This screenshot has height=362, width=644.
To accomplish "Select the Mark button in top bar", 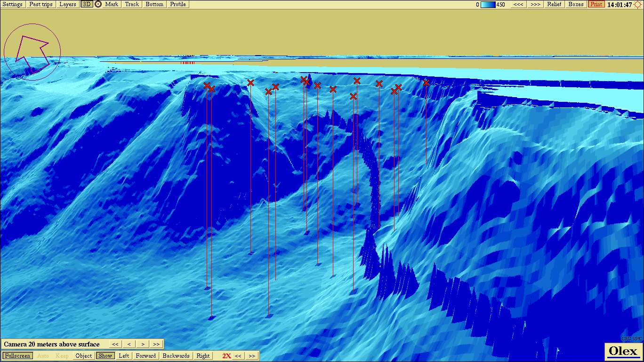I will click(x=112, y=4).
